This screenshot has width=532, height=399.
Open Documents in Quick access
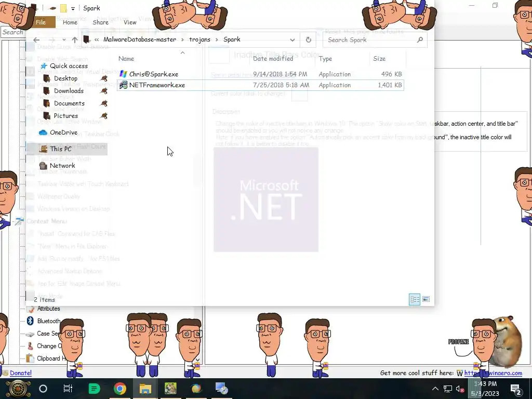pyautogui.click(x=69, y=103)
